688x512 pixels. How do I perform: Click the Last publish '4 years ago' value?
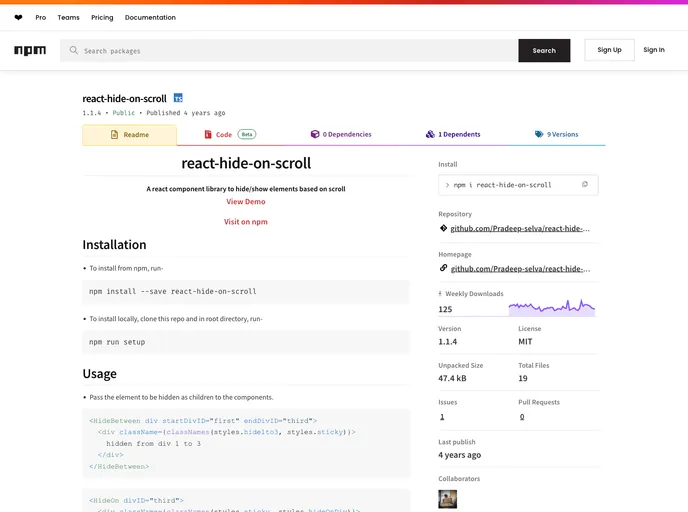(x=459, y=455)
